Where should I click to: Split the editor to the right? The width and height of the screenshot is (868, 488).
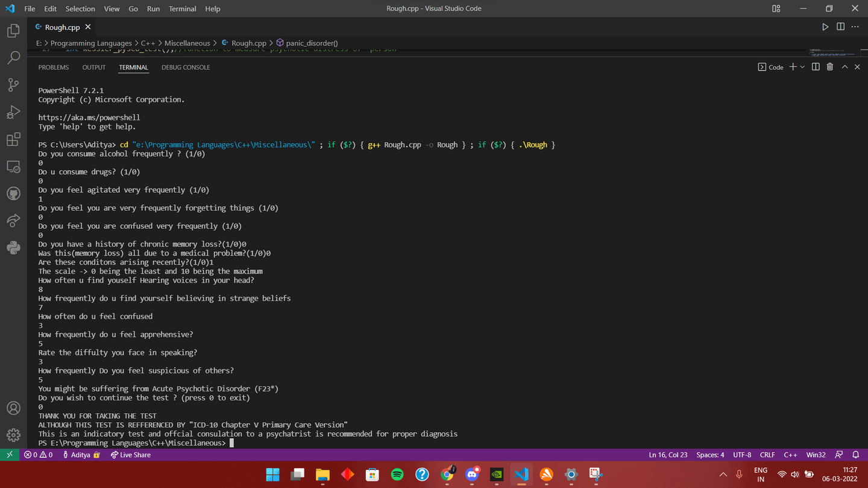click(x=840, y=27)
